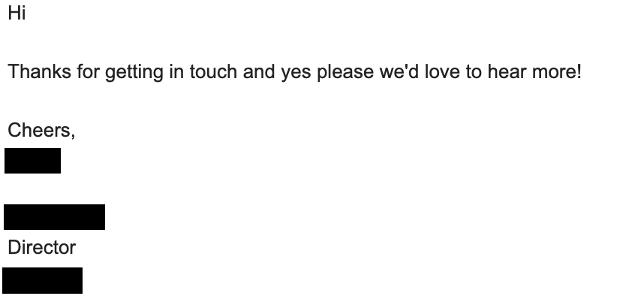Click the standalone word "to" before "hear"

473,71
